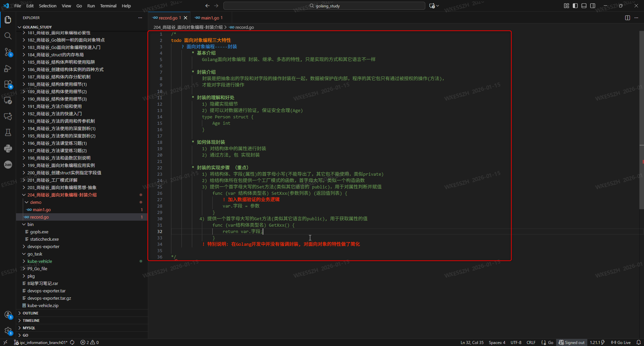Image resolution: width=644 pixels, height=346 pixels.
Task: Open the Json extension view
Action: [x=8, y=165]
